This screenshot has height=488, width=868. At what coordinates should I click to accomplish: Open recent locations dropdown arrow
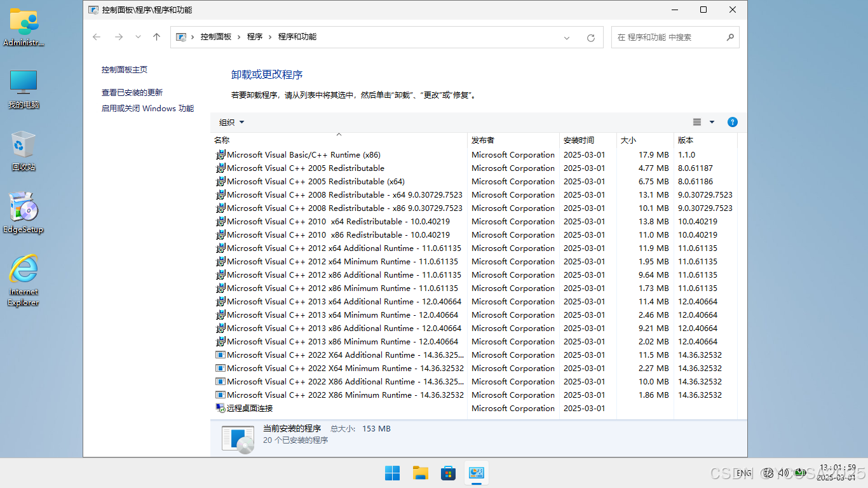pos(138,37)
